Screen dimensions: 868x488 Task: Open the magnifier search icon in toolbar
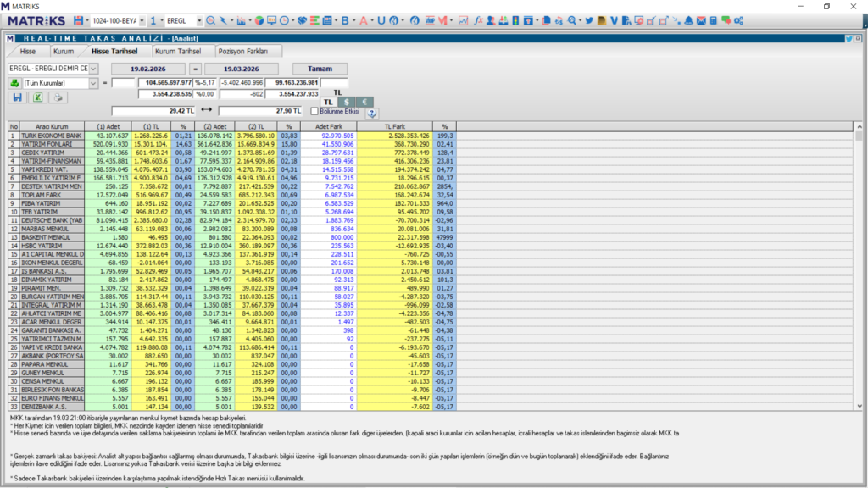coord(210,20)
